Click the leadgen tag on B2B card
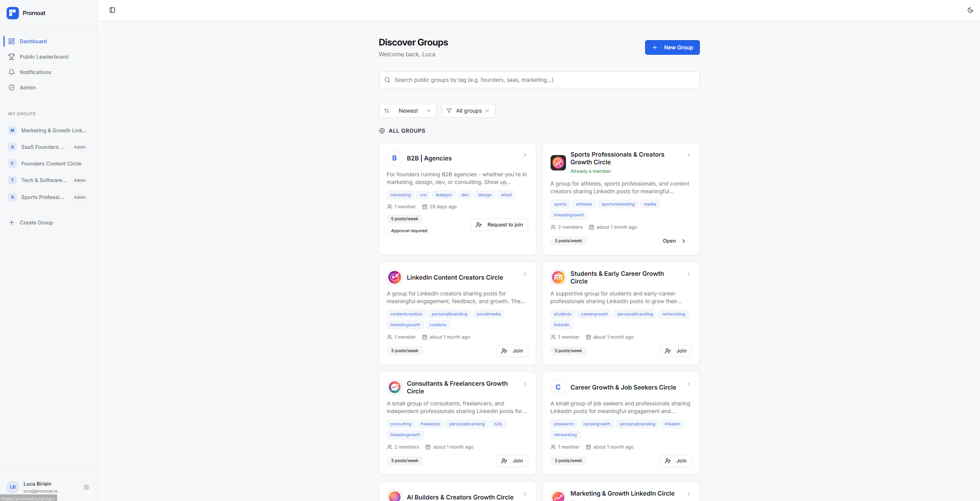This screenshot has width=980, height=501. coord(444,195)
